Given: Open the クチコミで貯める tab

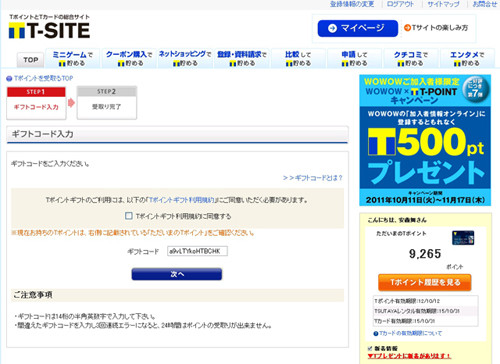Looking at the screenshot, I should (x=411, y=59).
